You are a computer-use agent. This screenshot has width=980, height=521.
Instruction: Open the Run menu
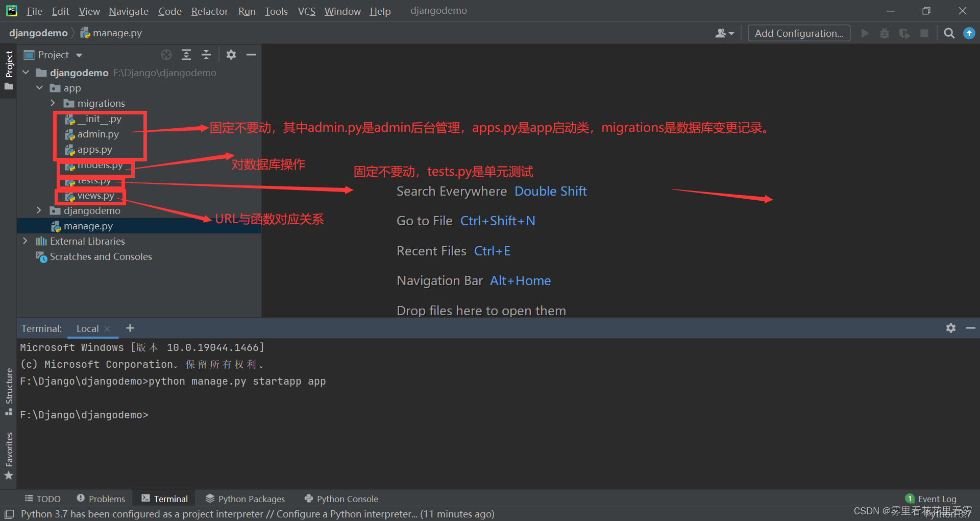247,11
